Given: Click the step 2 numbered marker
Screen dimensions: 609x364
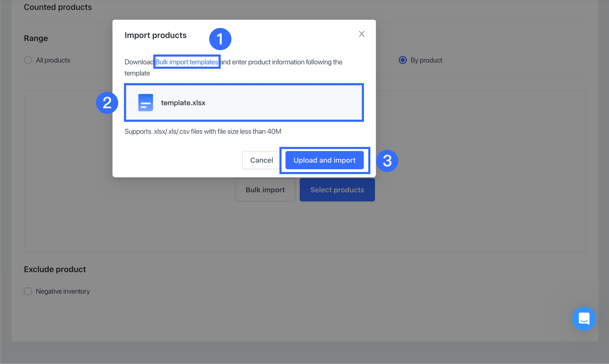Looking at the screenshot, I should point(107,103).
